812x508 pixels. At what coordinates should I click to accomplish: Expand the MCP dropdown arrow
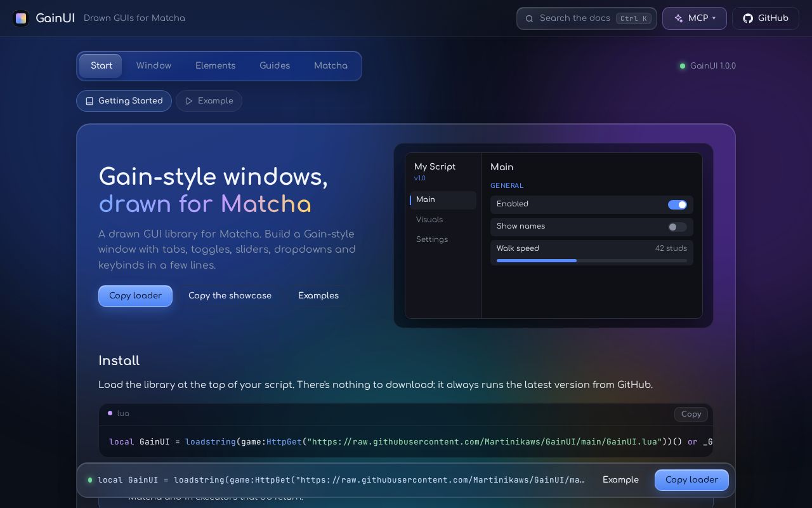coord(714,18)
